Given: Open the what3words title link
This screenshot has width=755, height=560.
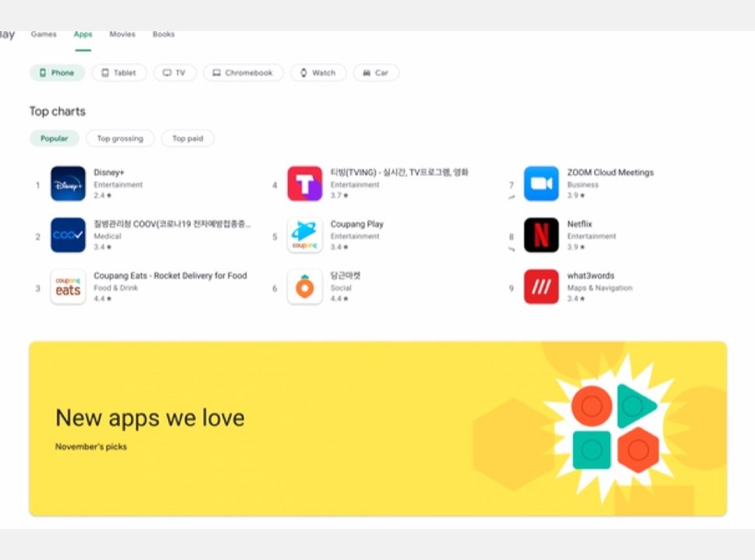Looking at the screenshot, I should [591, 275].
